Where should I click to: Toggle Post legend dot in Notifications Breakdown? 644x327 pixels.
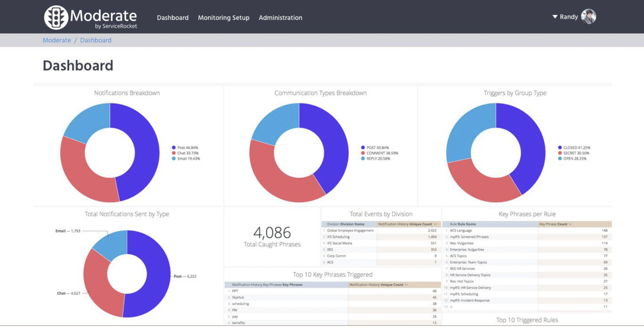pyautogui.click(x=174, y=148)
